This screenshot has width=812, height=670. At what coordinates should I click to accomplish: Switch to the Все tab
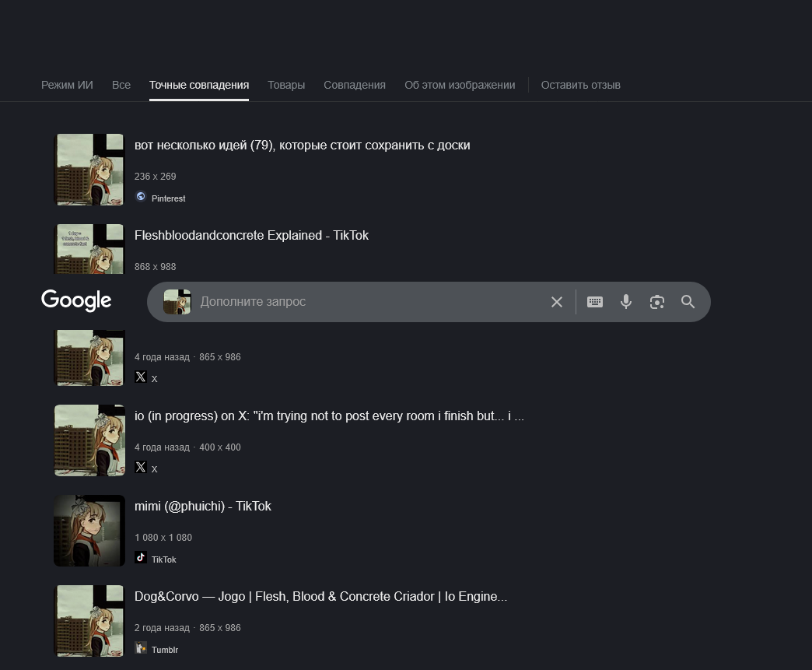(121, 85)
